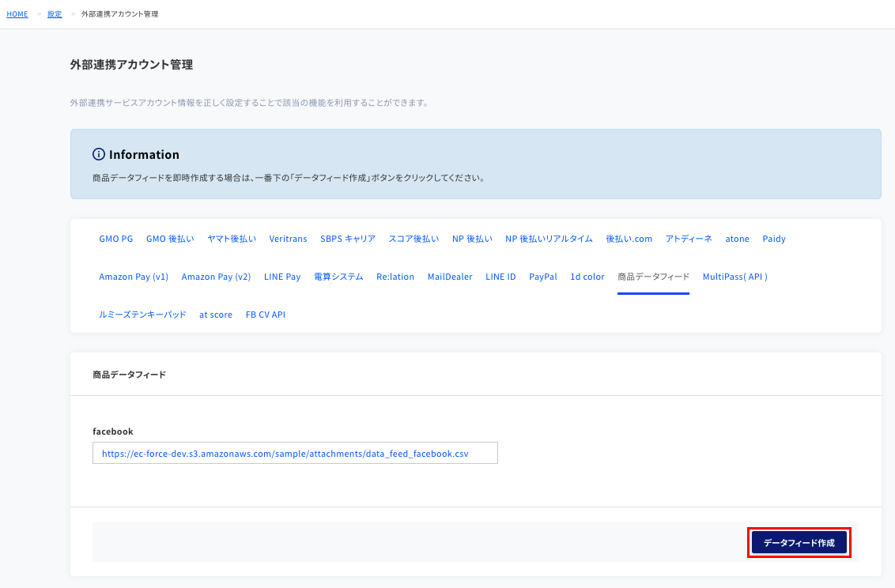Switch to NP 後払いリアルタイム tab
The width and height of the screenshot is (895, 588).
click(549, 239)
